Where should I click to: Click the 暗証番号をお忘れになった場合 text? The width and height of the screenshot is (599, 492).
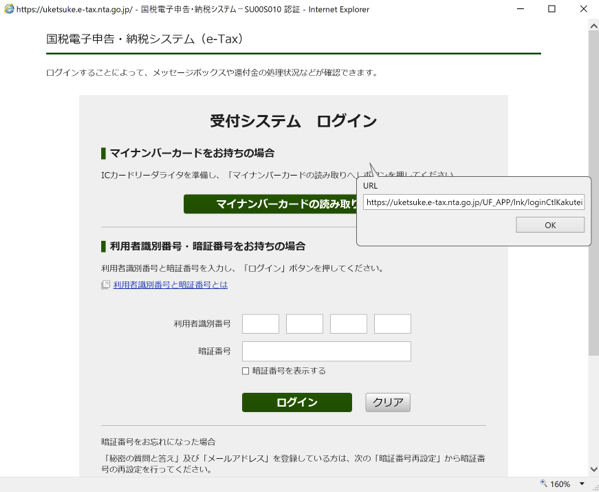[158, 442]
